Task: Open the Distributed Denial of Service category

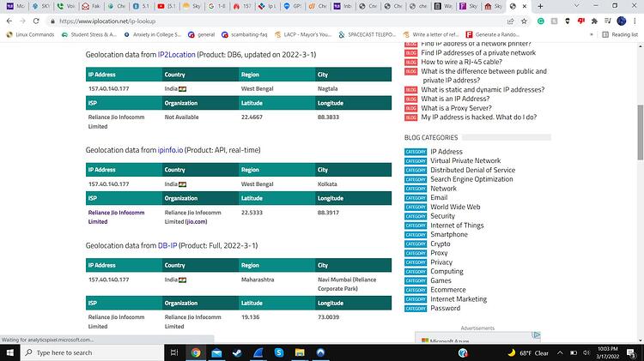Action: coord(472,170)
